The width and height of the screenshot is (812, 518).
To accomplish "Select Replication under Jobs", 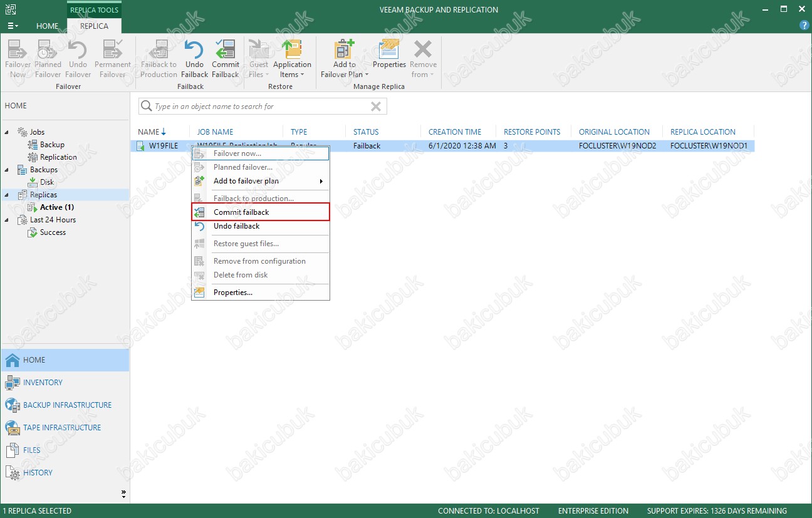I will pyautogui.click(x=58, y=157).
